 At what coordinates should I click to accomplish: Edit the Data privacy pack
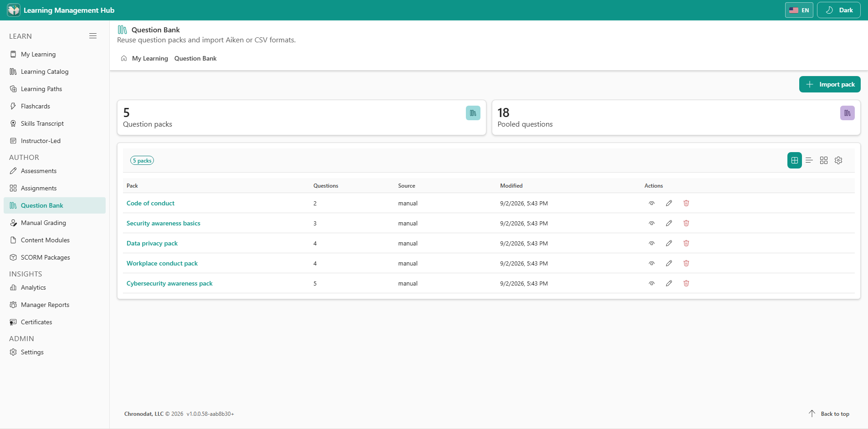669,243
